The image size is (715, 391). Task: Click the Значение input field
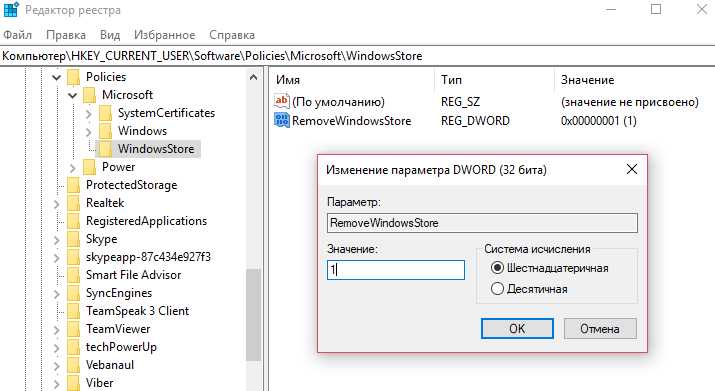coord(395,270)
